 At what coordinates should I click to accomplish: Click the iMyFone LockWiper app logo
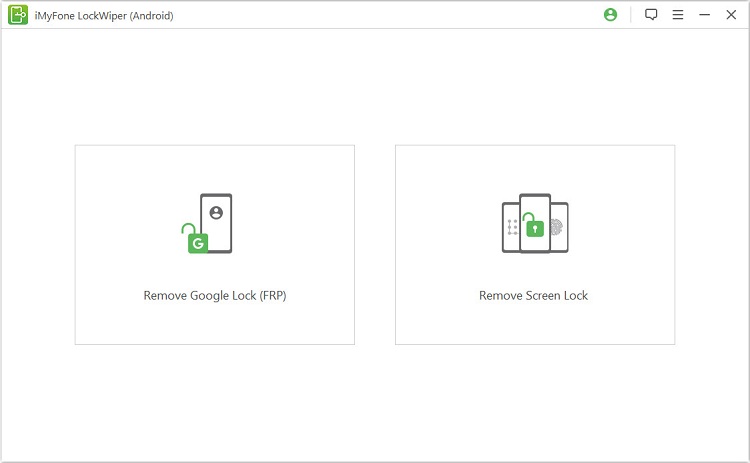[x=18, y=15]
